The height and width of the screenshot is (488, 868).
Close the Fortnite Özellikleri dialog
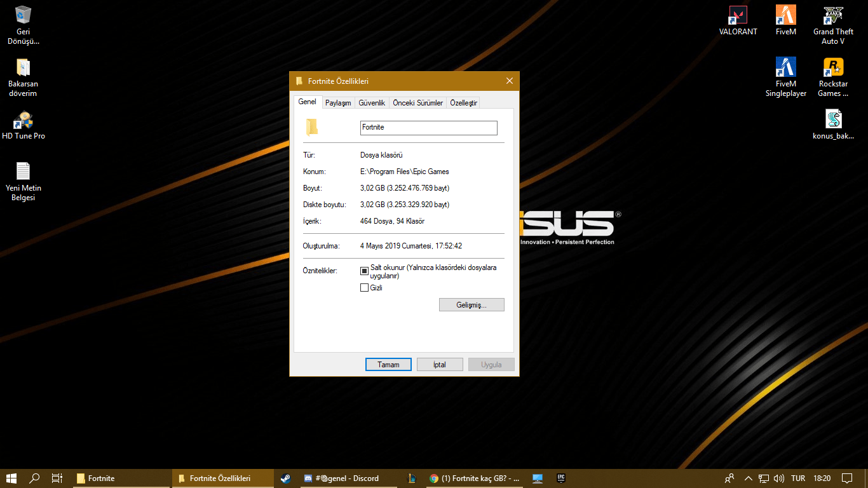510,81
